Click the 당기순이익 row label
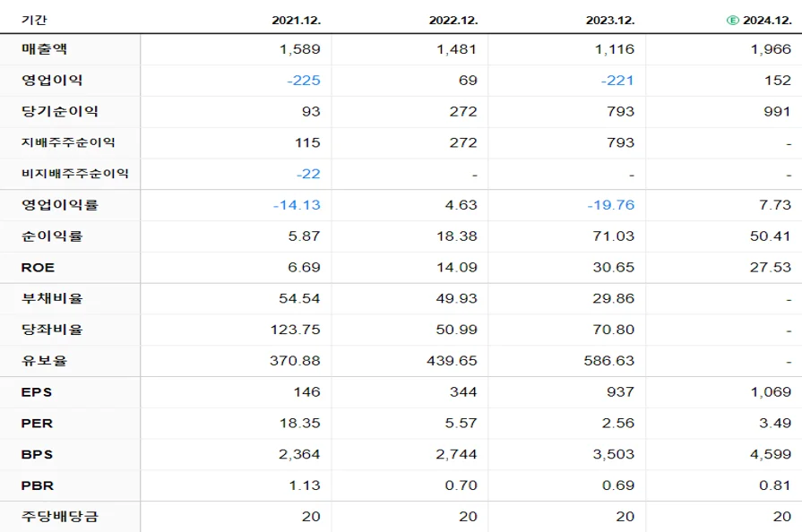 (59, 111)
